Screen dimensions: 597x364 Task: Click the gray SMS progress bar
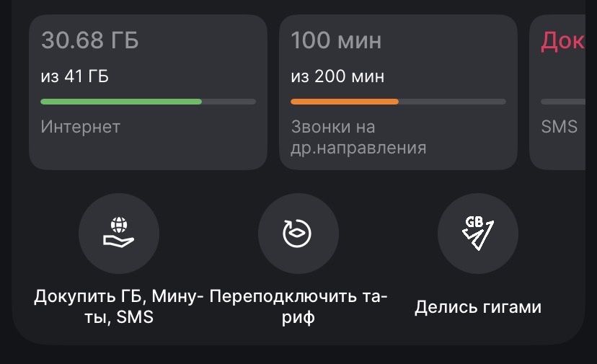(563, 102)
